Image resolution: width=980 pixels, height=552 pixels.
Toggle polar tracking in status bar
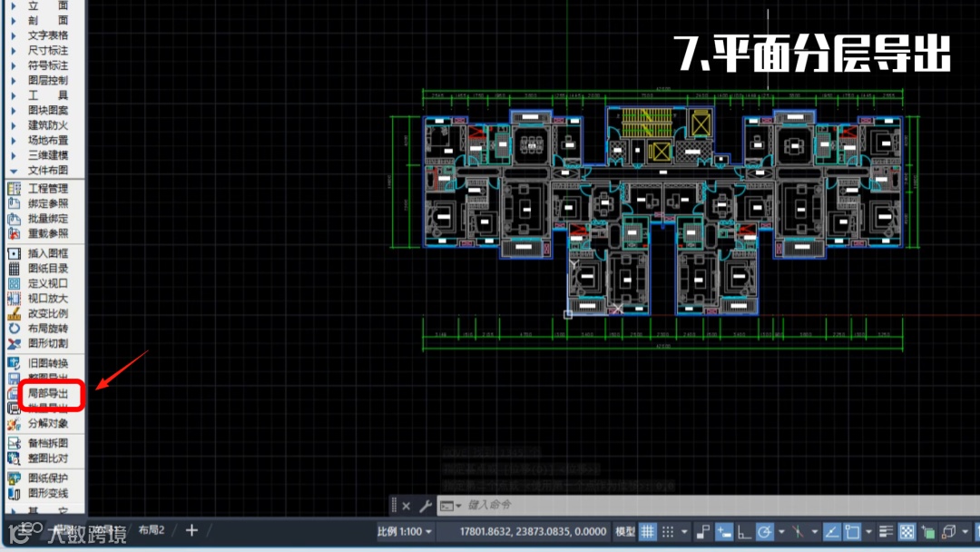click(764, 532)
